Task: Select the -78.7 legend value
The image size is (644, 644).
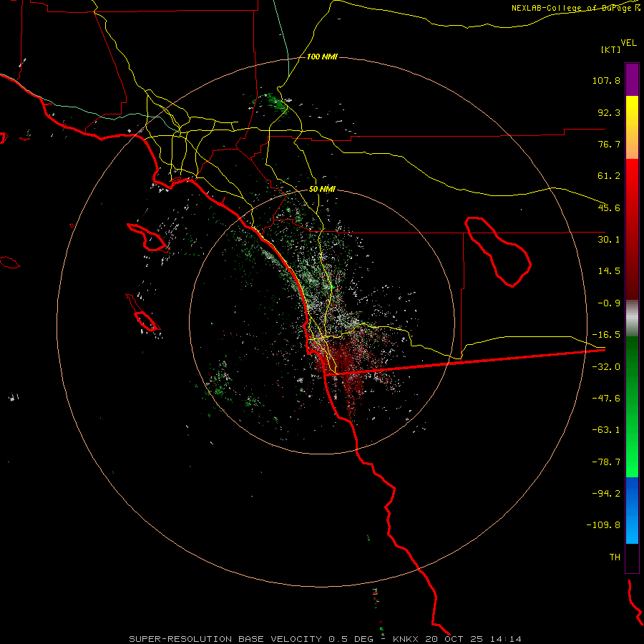Action: coord(606,462)
